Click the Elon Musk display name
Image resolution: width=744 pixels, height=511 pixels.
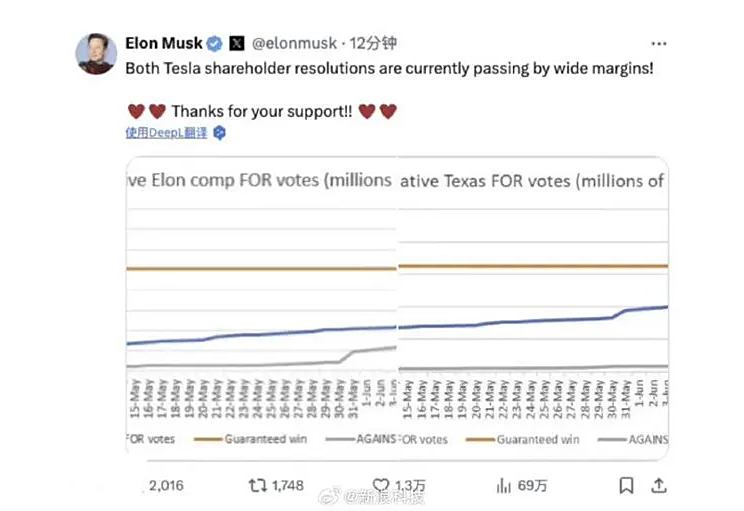[163, 43]
